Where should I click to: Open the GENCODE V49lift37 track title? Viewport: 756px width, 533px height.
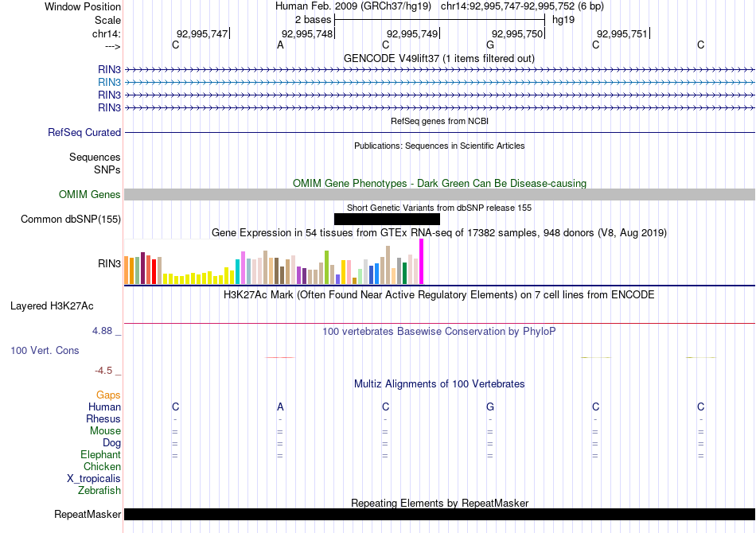[438, 58]
